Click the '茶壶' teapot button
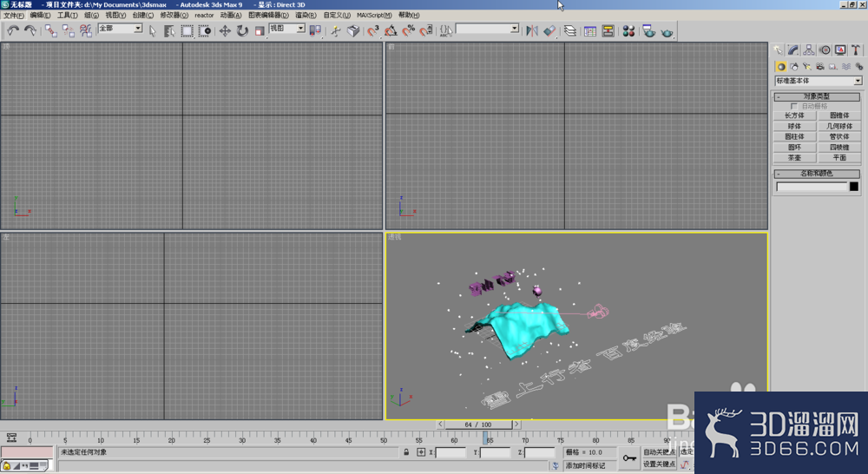This screenshot has width=868, height=474. [794, 158]
